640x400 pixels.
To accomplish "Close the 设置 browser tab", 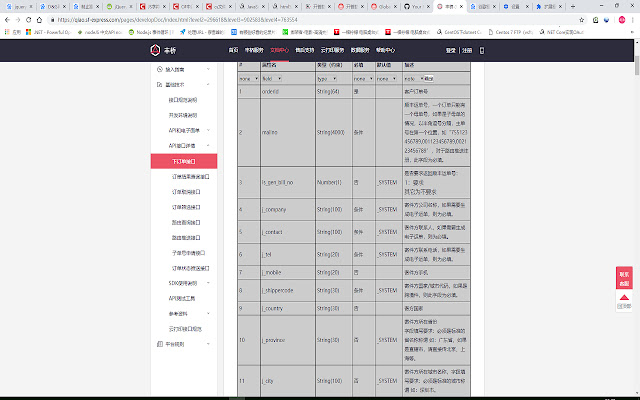I will click(527, 7).
